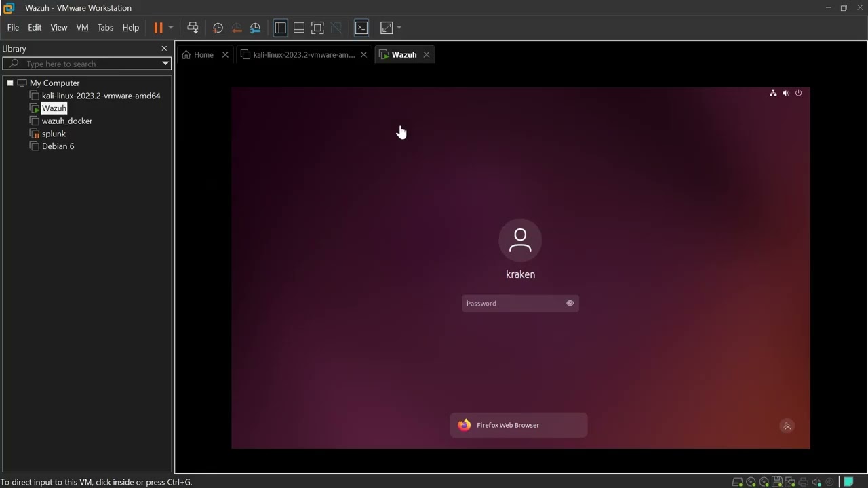Click the stretch guest display icon
Screen dimensions: 868x488
(x=387, y=28)
